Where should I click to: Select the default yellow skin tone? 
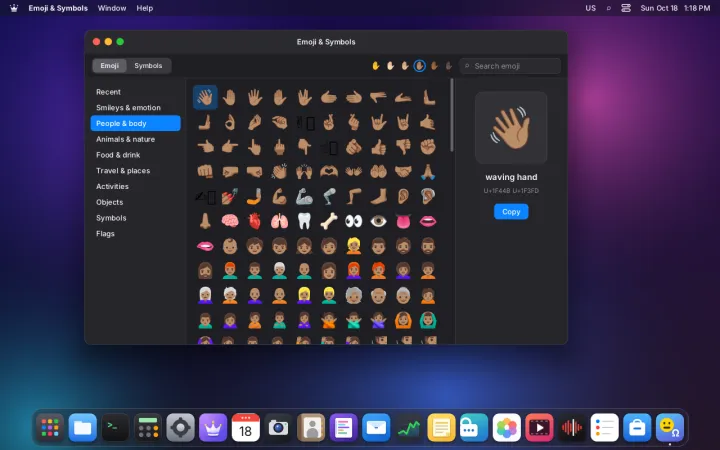click(x=376, y=66)
